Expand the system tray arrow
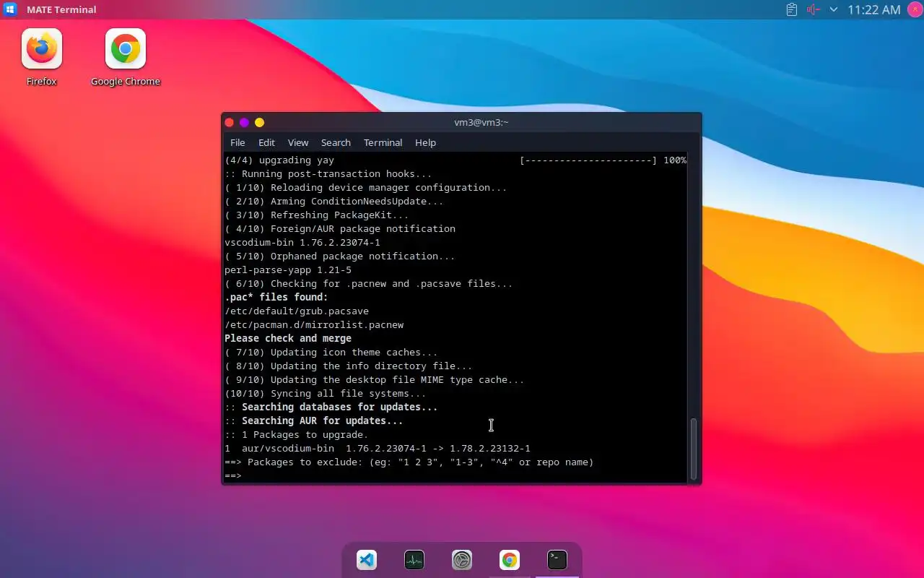 click(834, 9)
